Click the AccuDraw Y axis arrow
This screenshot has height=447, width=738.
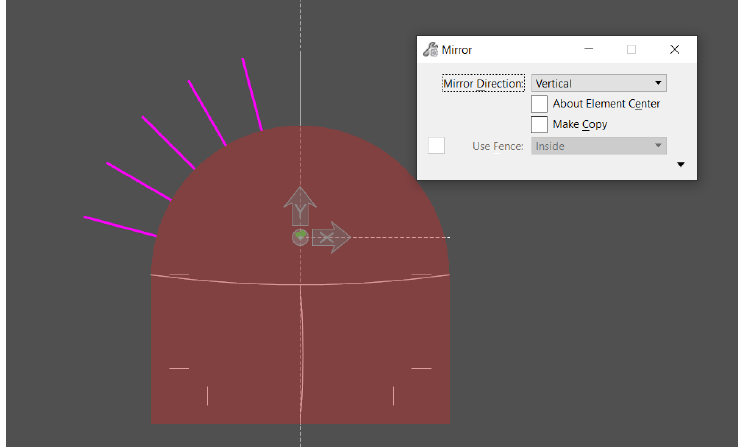(300, 206)
